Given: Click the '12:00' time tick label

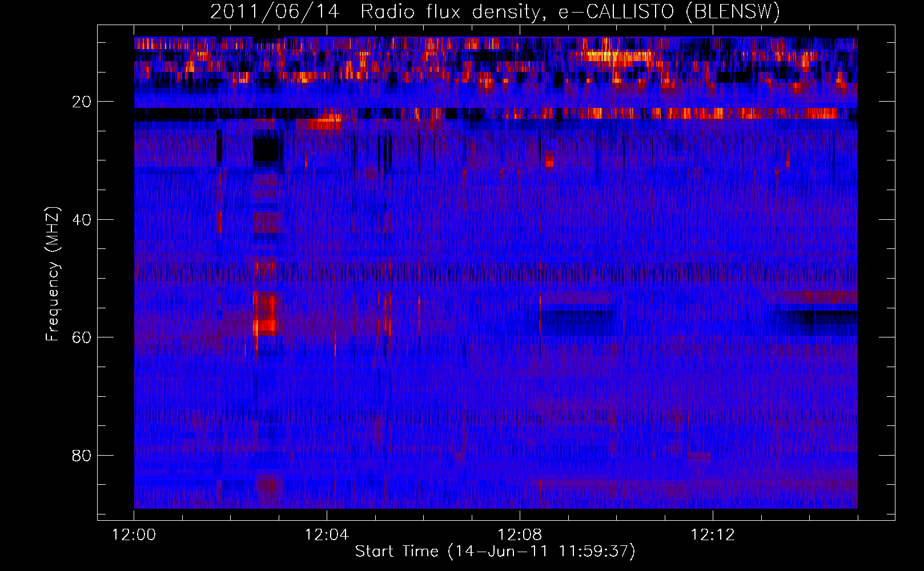Looking at the screenshot, I should click(x=134, y=535).
